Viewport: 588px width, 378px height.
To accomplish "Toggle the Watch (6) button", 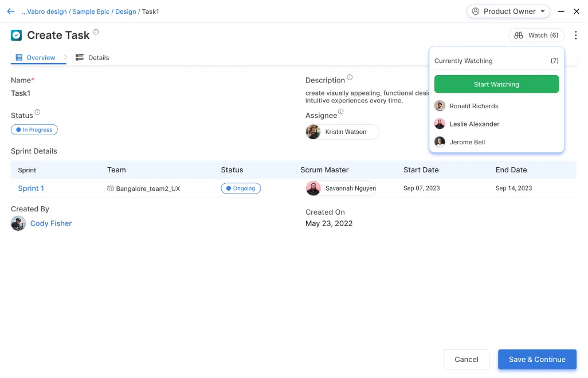I will [536, 36].
